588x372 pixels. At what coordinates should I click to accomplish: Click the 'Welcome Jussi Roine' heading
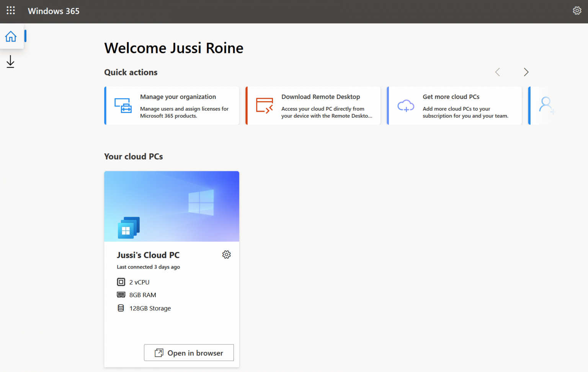(x=174, y=48)
